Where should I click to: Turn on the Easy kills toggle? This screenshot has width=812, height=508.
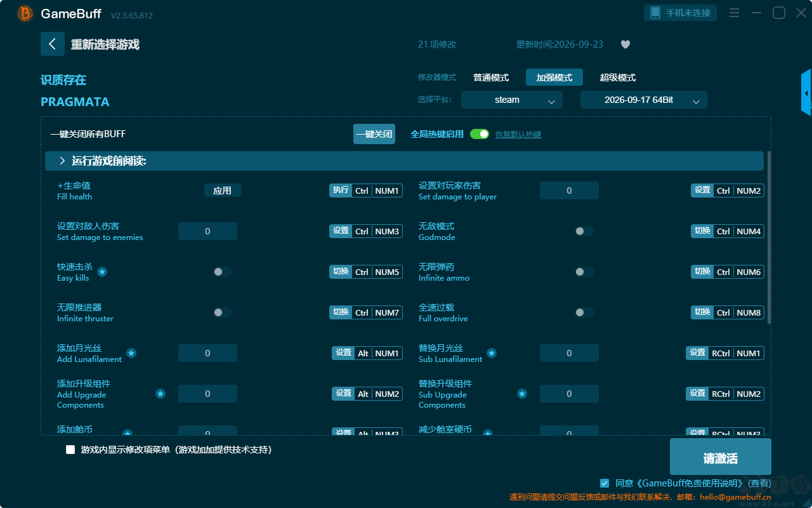click(x=222, y=272)
